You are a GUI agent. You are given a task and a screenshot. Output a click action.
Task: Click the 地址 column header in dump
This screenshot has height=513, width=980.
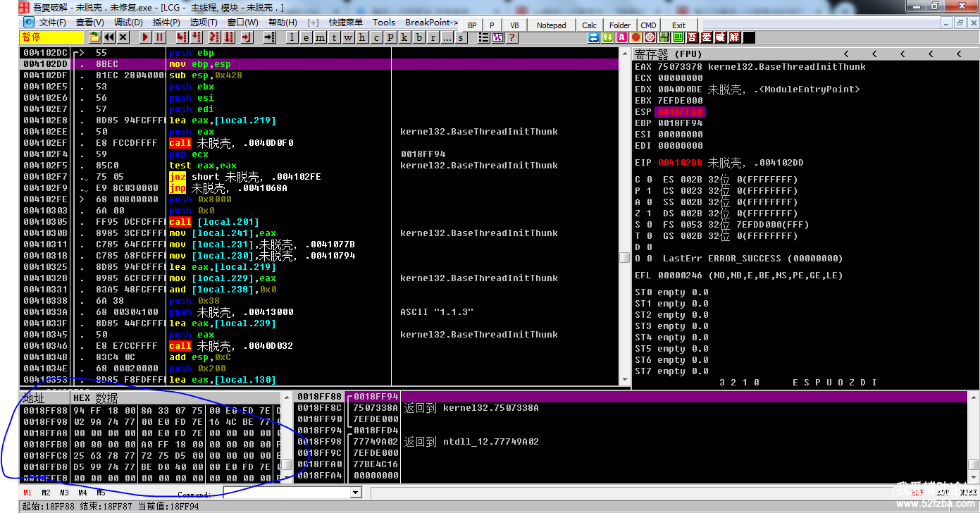[x=45, y=398]
